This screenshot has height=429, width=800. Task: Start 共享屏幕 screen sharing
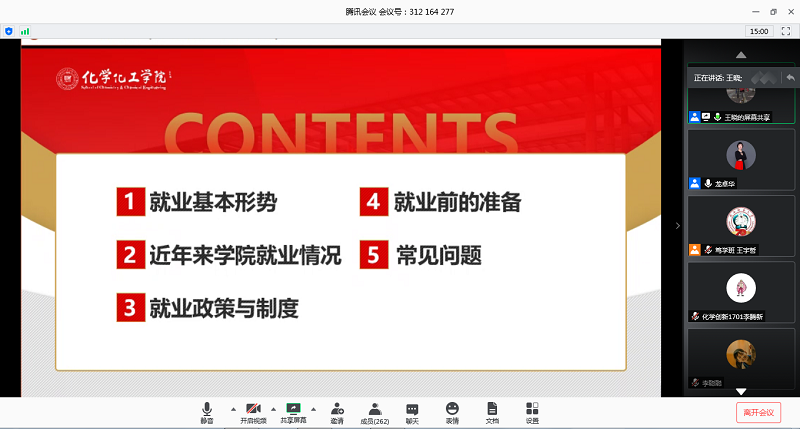pyautogui.click(x=293, y=412)
